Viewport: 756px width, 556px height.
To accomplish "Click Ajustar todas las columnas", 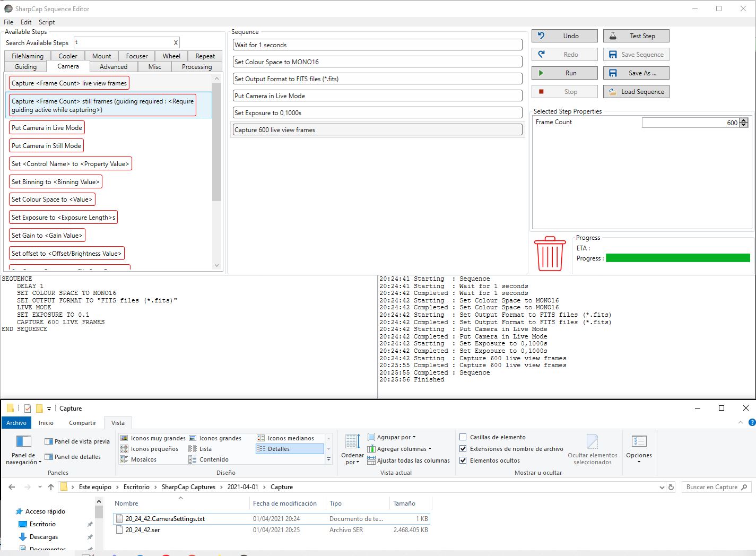I will 409,461.
